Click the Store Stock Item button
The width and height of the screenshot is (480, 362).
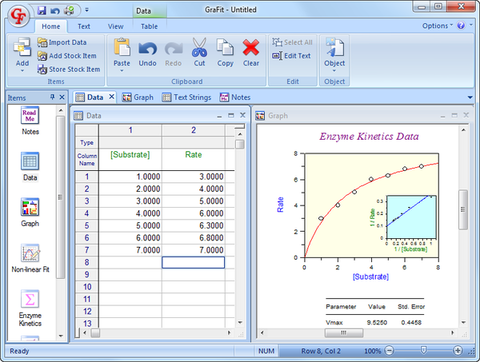click(x=69, y=69)
